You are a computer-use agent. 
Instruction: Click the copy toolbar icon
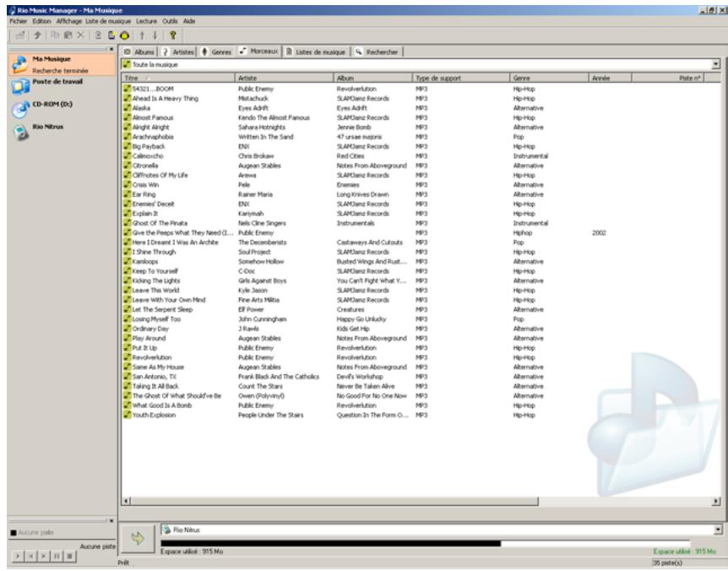pos(53,35)
